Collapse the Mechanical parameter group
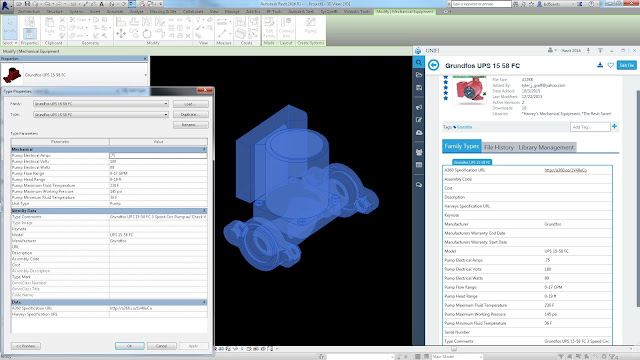The image size is (640, 360). (x=204, y=150)
